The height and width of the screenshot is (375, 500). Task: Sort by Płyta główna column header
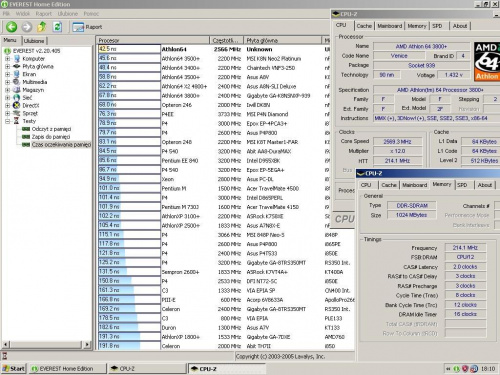tap(282, 40)
